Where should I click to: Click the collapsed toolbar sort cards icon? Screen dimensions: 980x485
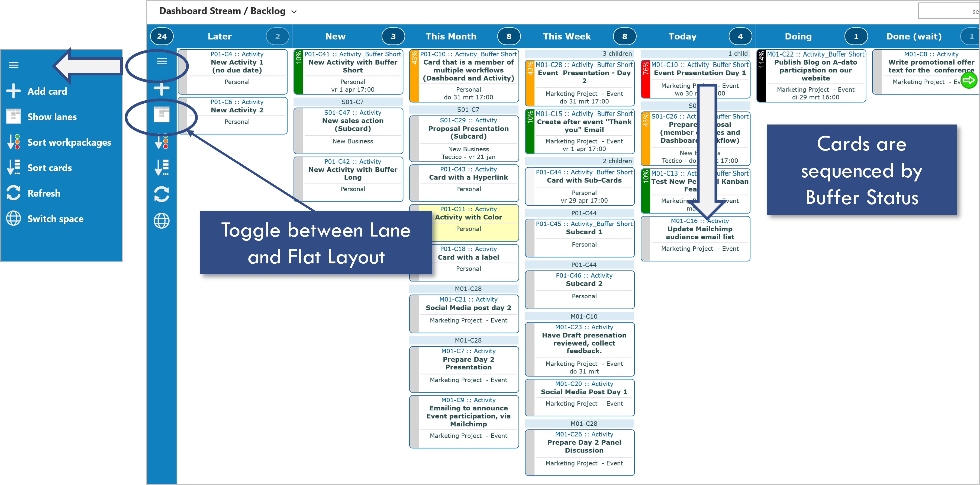[x=162, y=168]
